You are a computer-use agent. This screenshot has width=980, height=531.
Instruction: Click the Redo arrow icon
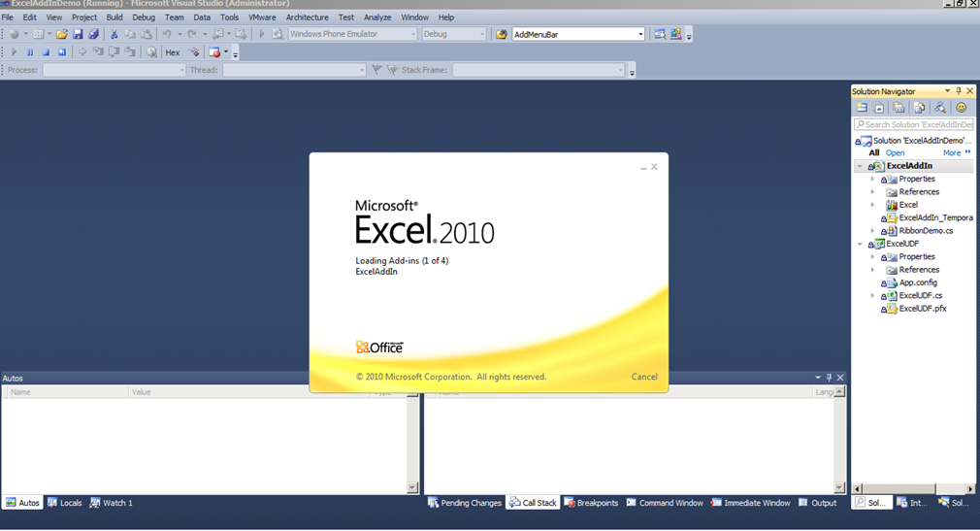(x=192, y=34)
